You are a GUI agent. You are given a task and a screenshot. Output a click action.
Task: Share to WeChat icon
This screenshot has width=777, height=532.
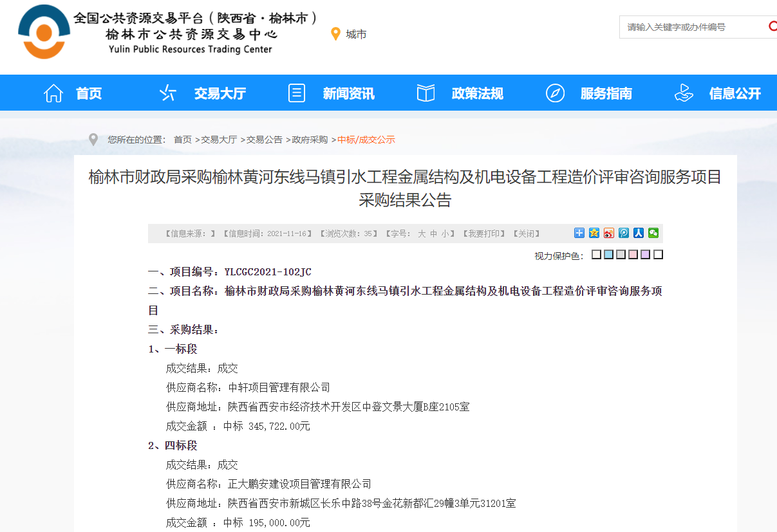[653, 233]
